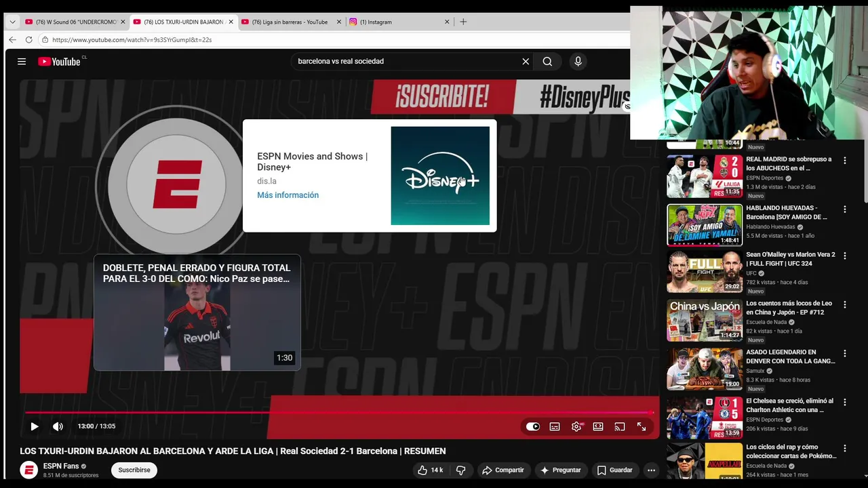
Task: Open China vs Japón video thumbnail
Action: 705,321
